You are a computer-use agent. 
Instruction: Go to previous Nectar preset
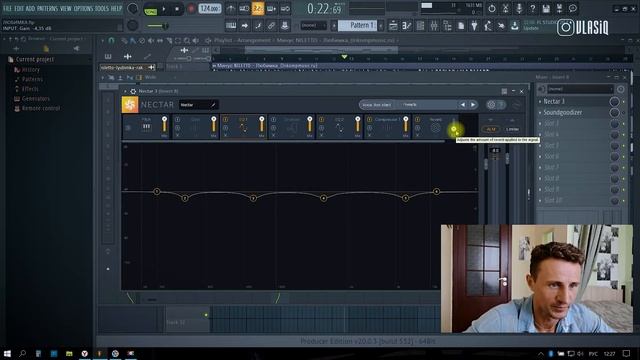click(463, 105)
